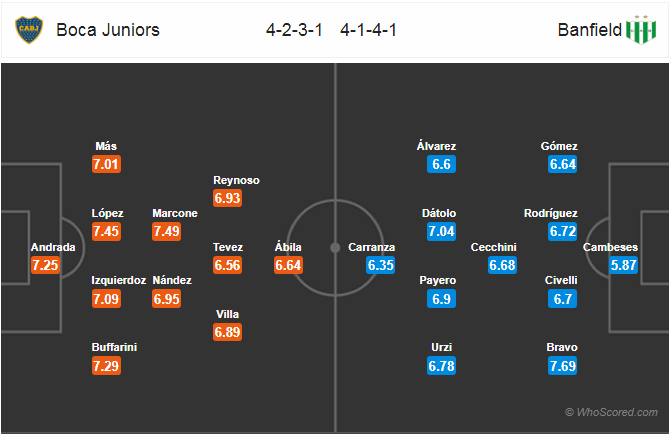Click Ábila's 6.64 orange rating
Screen dimensions: 671x434
pos(288,265)
